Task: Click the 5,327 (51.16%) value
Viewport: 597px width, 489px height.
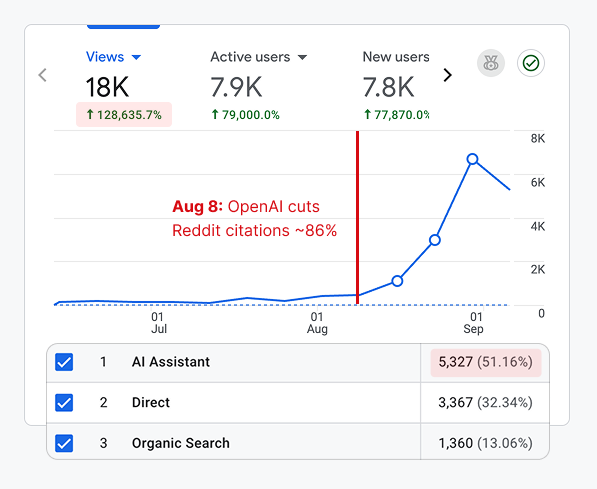Action: (486, 362)
